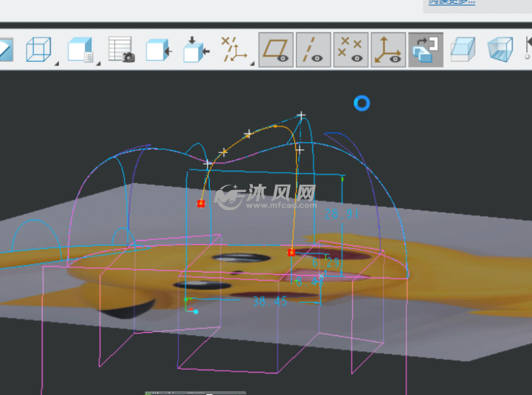Click the perspective view hollow cube icon

pos(500,49)
